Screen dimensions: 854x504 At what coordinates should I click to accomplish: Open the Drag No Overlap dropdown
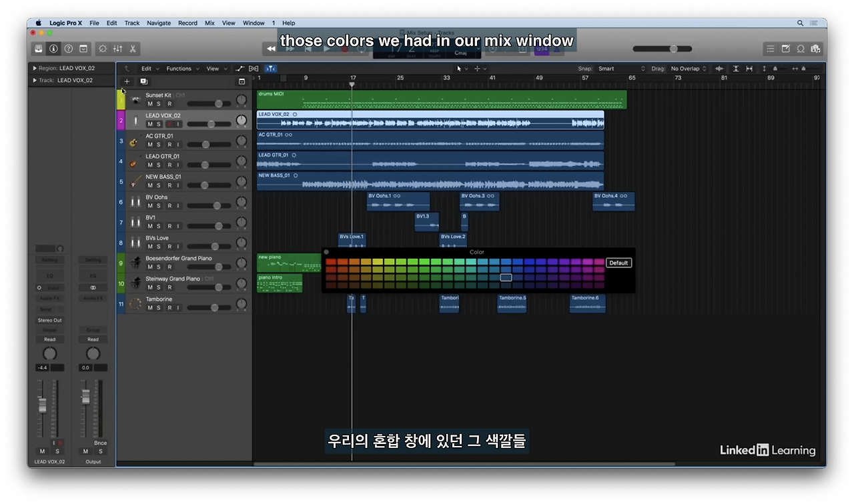[689, 69]
